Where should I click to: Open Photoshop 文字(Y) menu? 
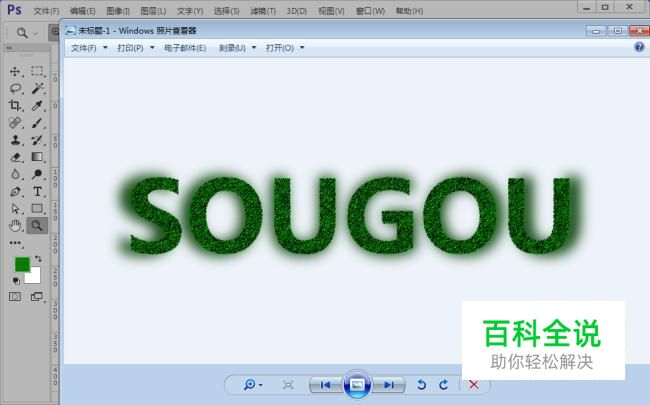190,11
